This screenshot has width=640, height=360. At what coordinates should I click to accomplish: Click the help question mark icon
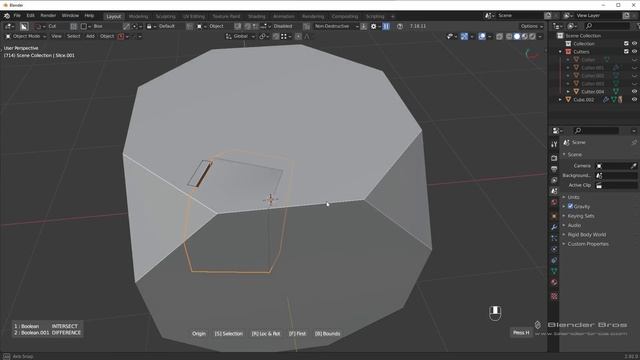click(400, 26)
